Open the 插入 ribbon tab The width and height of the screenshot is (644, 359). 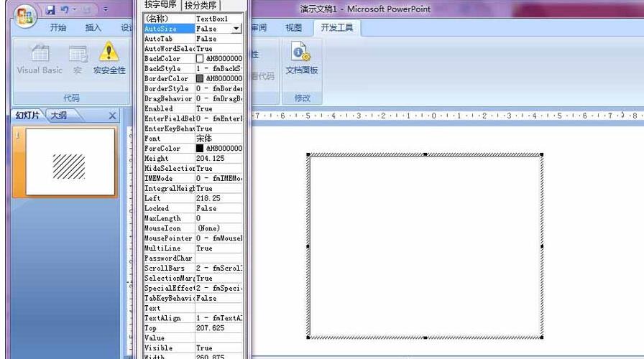tap(93, 28)
